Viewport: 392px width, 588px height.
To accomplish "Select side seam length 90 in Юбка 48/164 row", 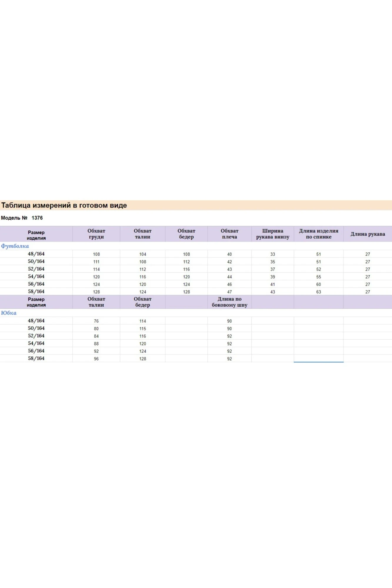I will [229, 321].
